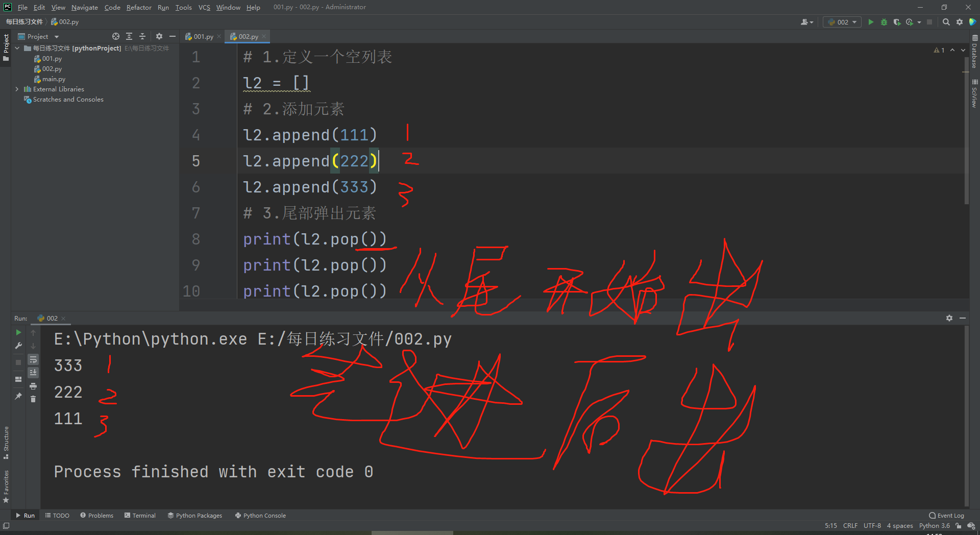Screen dimensions: 980x535
Task: Open the Project view selector dropdown
Action: point(39,36)
